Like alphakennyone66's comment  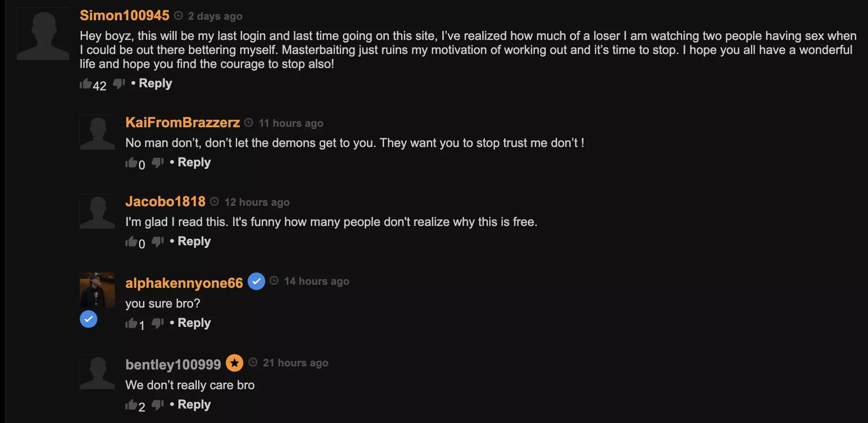pyautogui.click(x=131, y=323)
